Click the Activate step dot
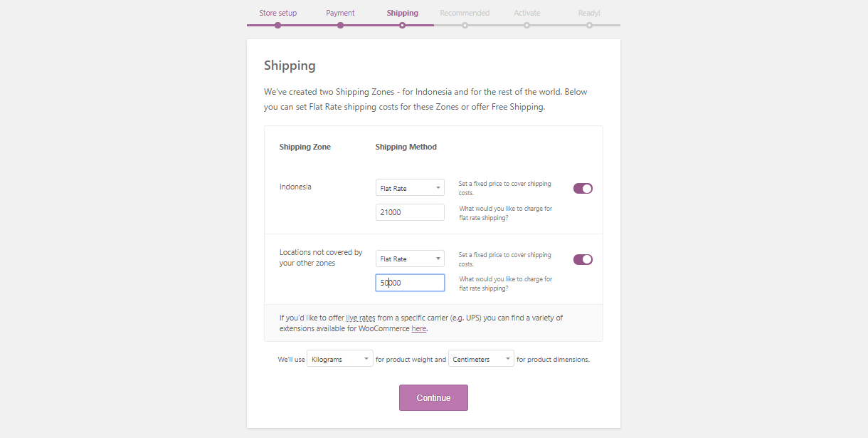Viewport: 868px width, 438px height. pyautogui.click(x=526, y=26)
